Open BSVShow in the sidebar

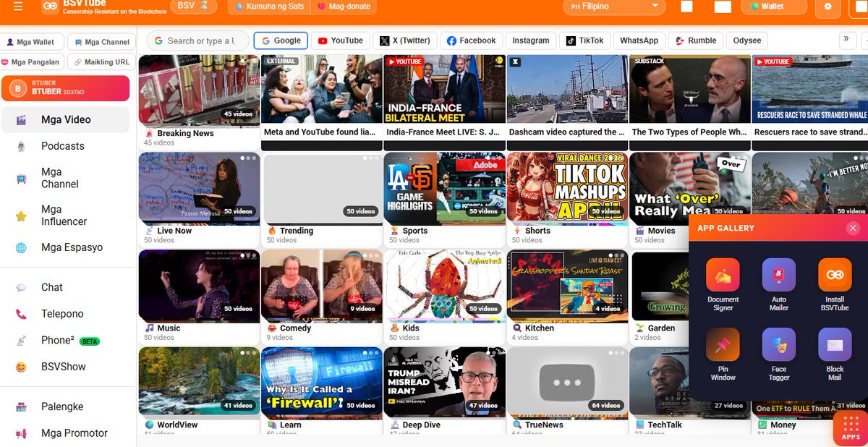[65, 367]
